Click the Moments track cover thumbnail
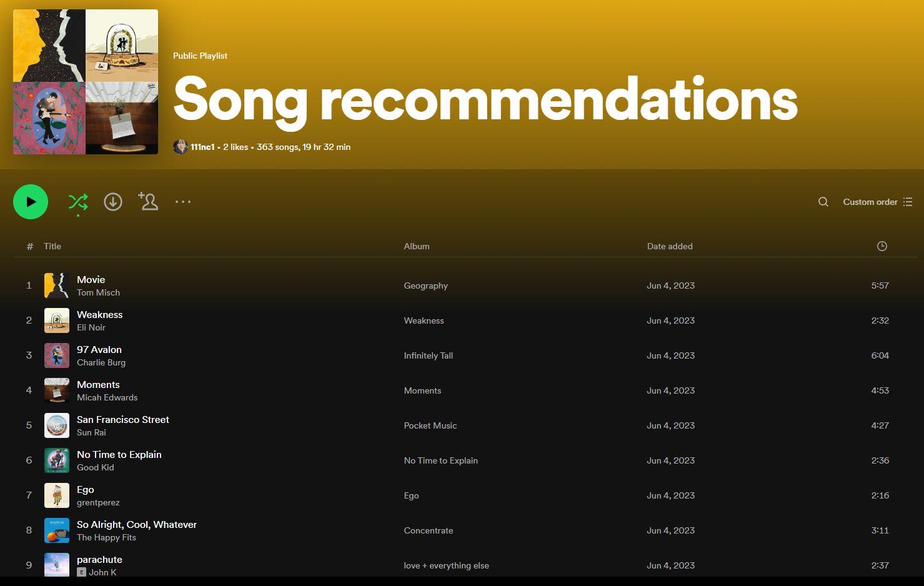The height and width of the screenshot is (586, 924). click(57, 390)
